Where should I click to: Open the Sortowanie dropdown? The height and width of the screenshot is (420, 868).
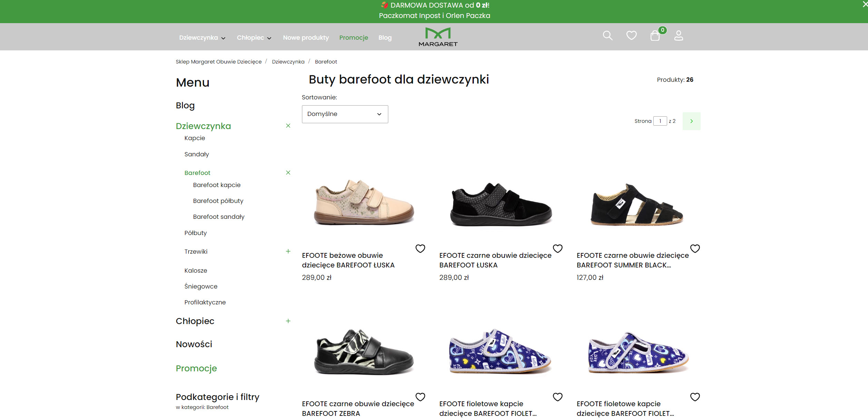click(x=344, y=114)
